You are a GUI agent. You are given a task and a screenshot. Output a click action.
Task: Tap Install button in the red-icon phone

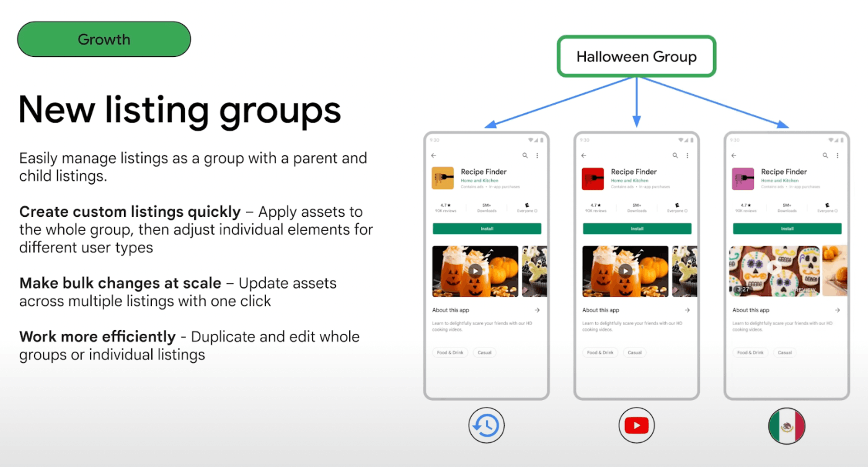[x=637, y=229]
